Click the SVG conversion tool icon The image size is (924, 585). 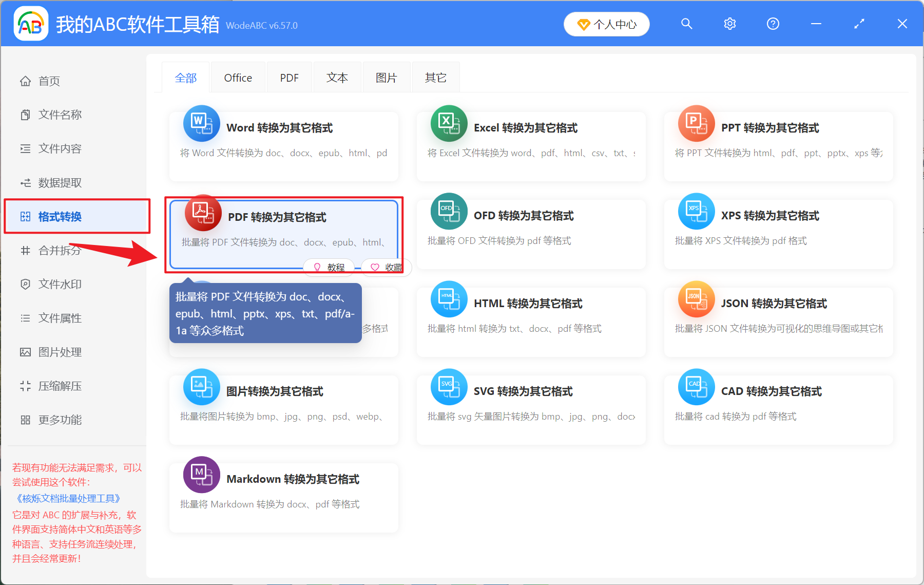[x=449, y=387]
